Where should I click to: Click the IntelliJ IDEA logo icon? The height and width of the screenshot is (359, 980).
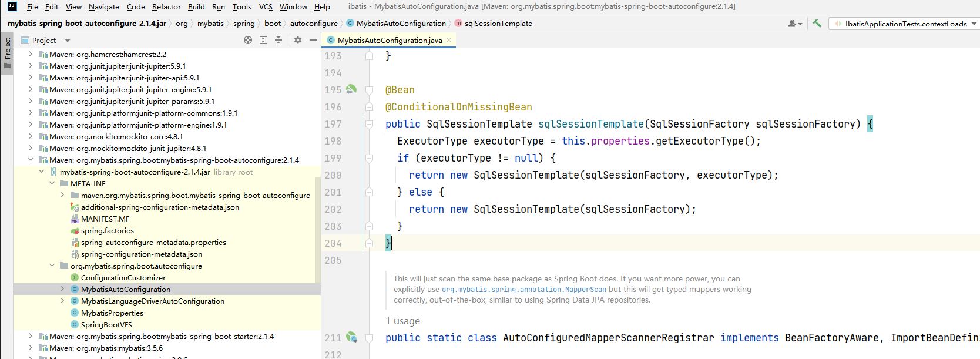point(12,6)
